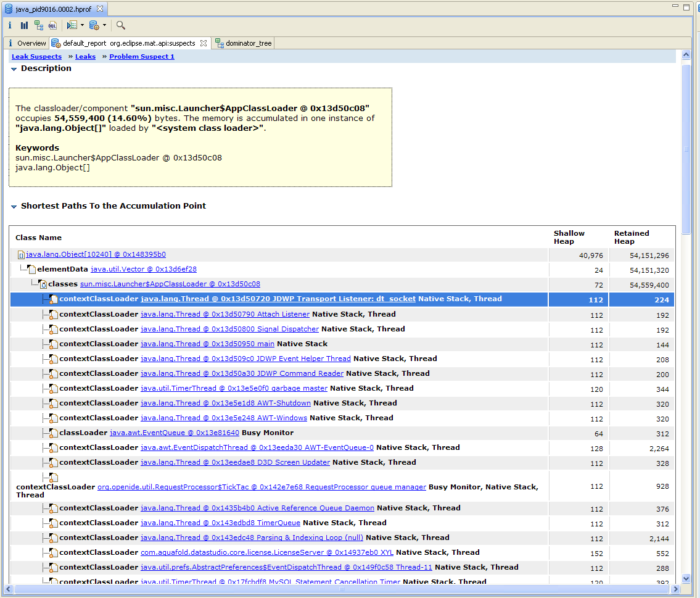
Task: Open RequestProcessor queue manager link
Action: point(261,488)
